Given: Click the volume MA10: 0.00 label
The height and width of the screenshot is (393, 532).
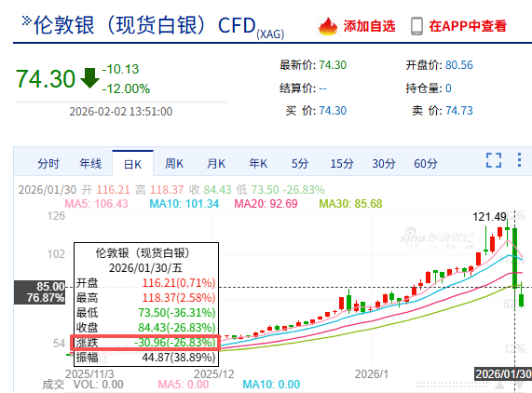Looking at the screenshot, I should (x=271, y=385).
